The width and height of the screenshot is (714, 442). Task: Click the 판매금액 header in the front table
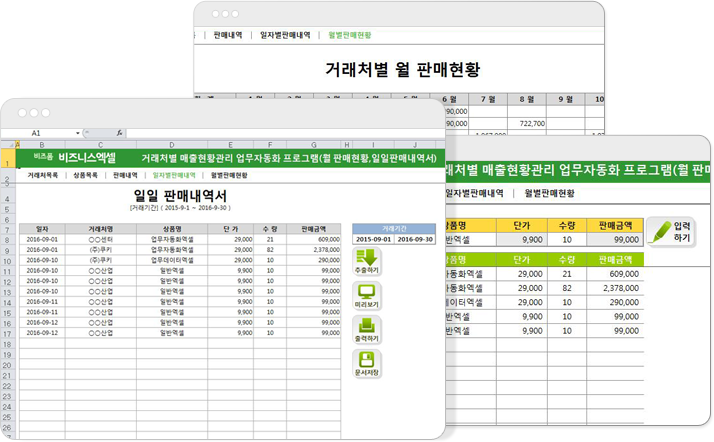coord(314,229)
